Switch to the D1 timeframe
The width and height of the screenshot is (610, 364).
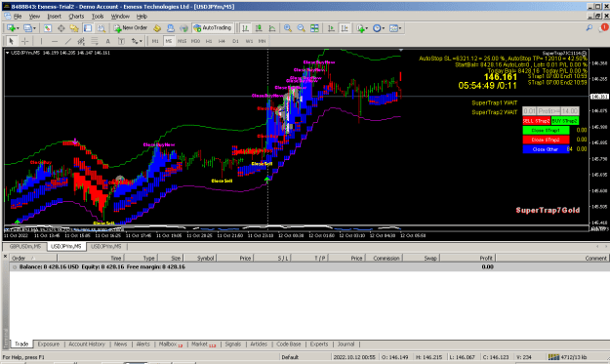click(x=235, y=41)
